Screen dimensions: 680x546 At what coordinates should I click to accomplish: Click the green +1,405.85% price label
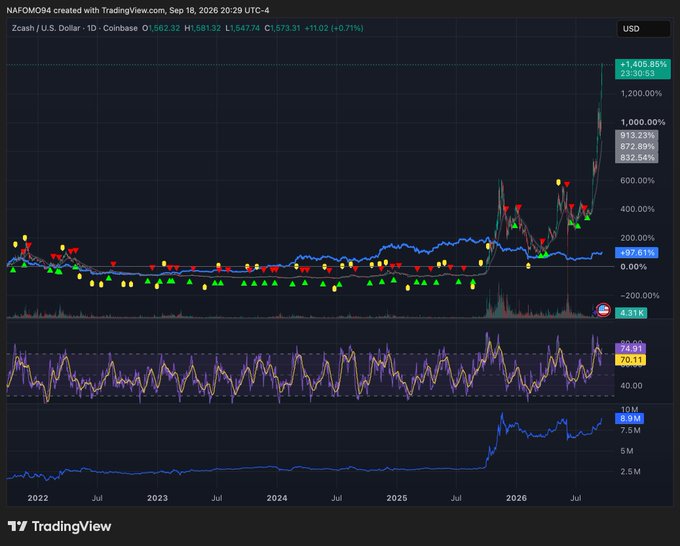coord(643,69)
